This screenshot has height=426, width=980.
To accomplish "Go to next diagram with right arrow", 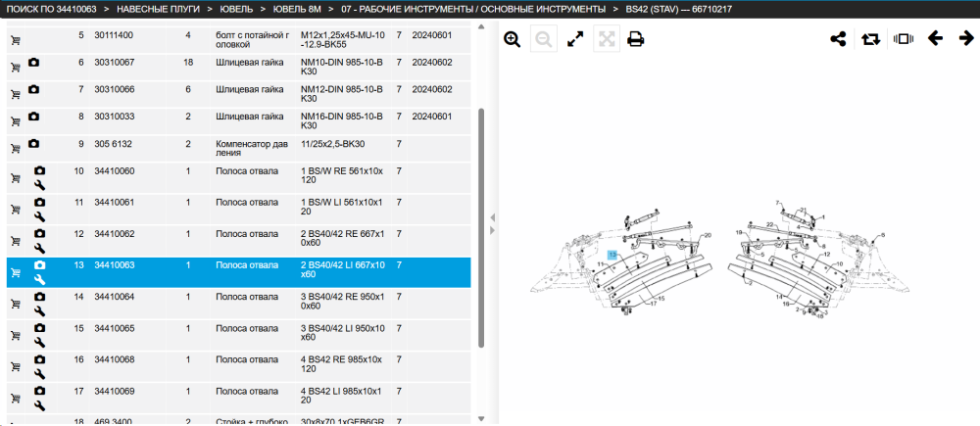I will pyautogui.click(x=966, y=39).
